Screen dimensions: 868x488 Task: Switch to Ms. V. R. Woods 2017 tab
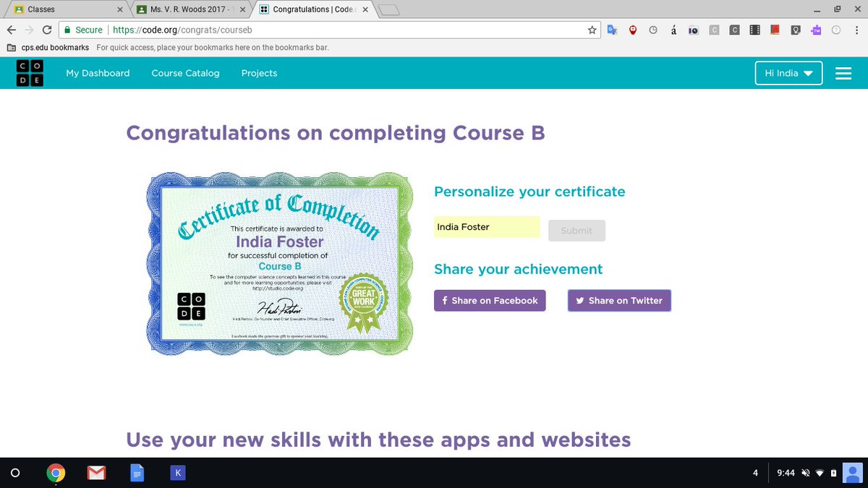(x=190, y=9)
